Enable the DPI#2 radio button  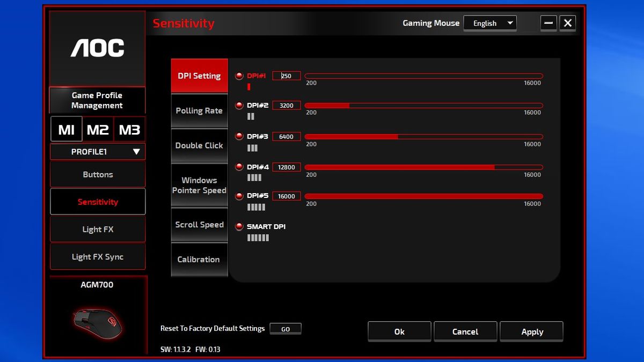[239, 105]
